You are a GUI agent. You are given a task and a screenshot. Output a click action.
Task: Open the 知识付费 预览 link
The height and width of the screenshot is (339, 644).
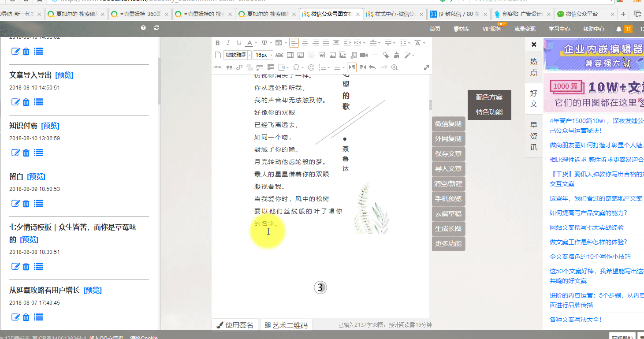click(50, 126)
